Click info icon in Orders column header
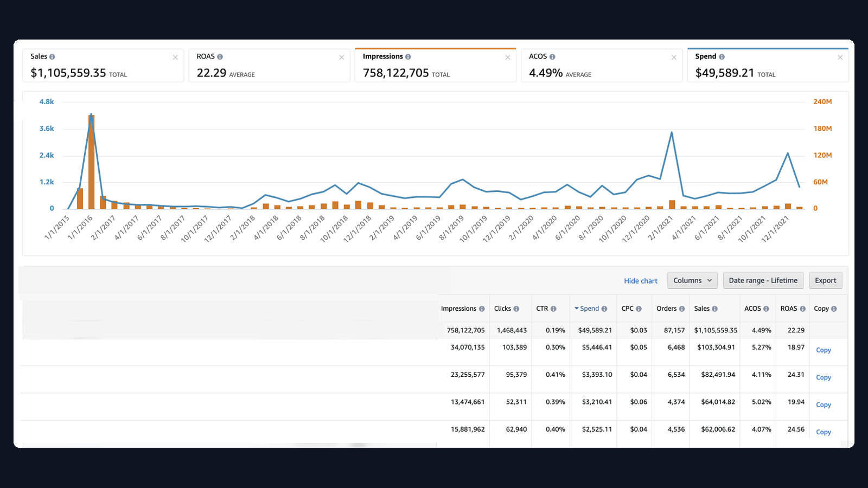868x488 pixels. (x=682, y=309)
